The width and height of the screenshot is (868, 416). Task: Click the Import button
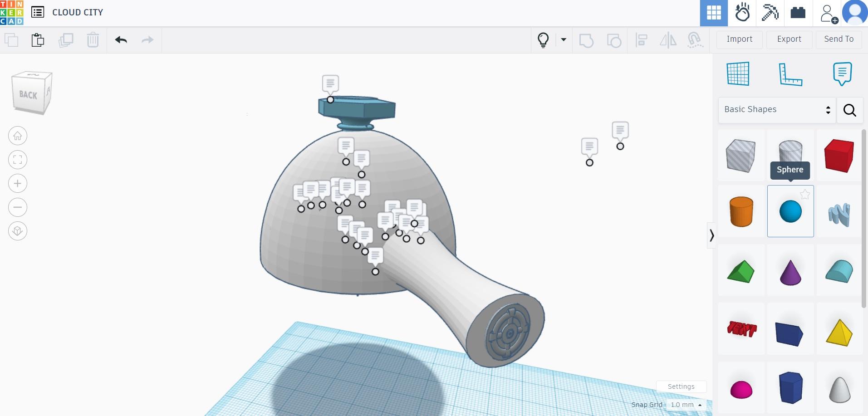pyautogui.click(x=740, y=39)
